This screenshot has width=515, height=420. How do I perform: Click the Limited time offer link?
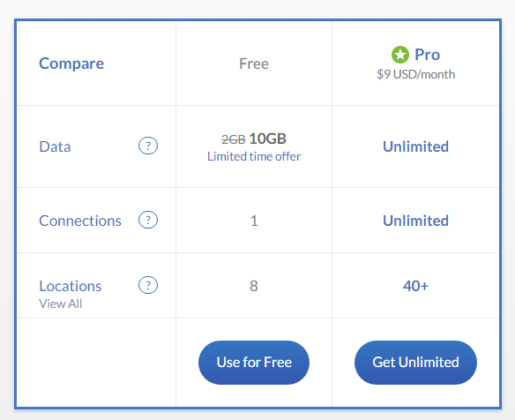tap(254, 156)
